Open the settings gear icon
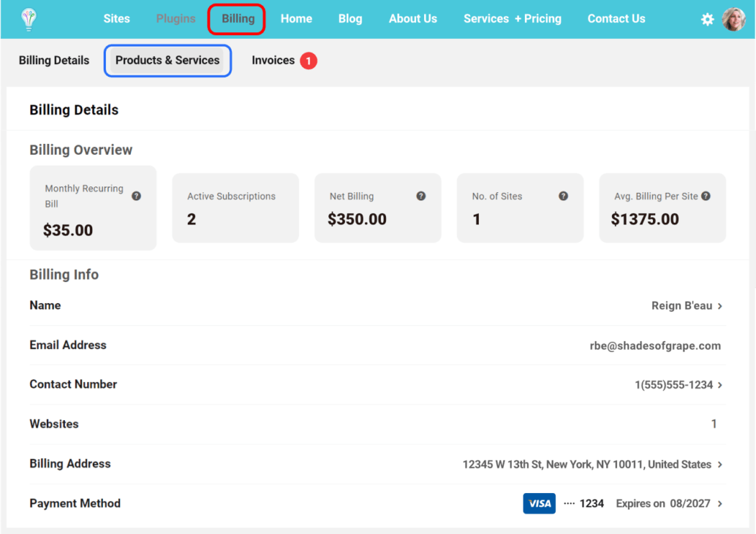756x534 pixels. coord(707,19)
